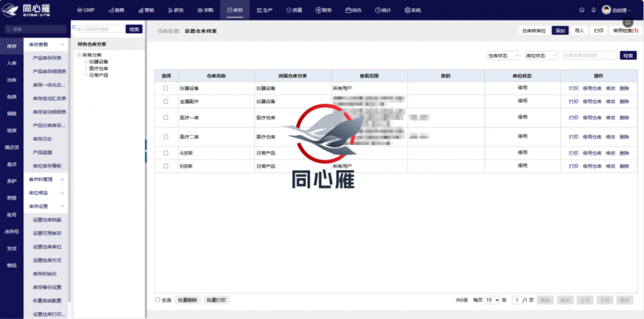Tick checkbox for 金属配件 row
The width and height of the screenshot is (644, 319).
coord(166,101)
